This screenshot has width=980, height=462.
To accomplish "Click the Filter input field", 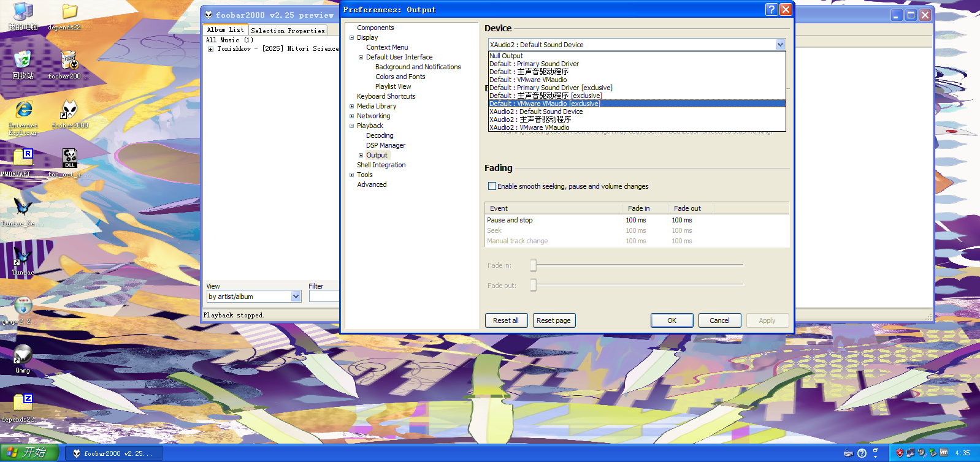I will click(324, 297).
